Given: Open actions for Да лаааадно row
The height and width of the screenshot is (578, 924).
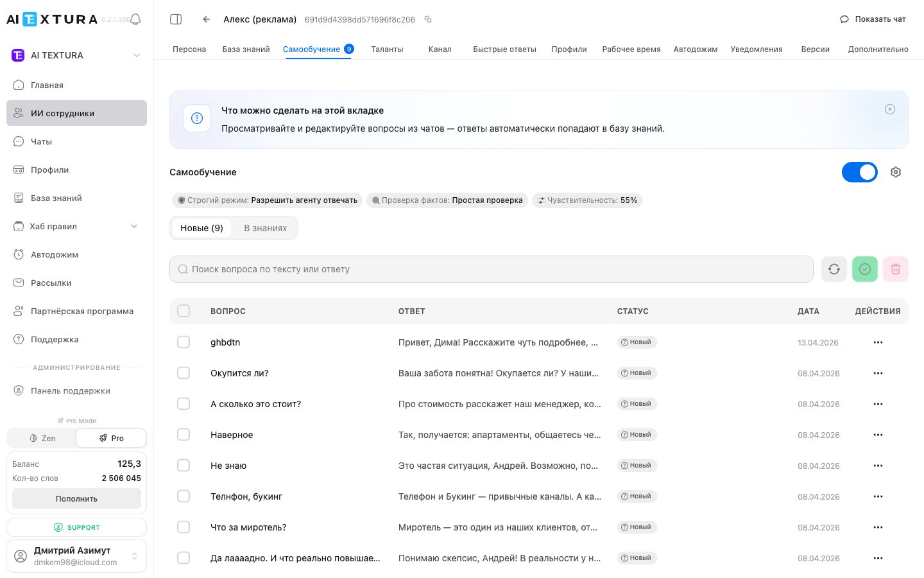Looking at the screenshot, I should pos(878,558).
